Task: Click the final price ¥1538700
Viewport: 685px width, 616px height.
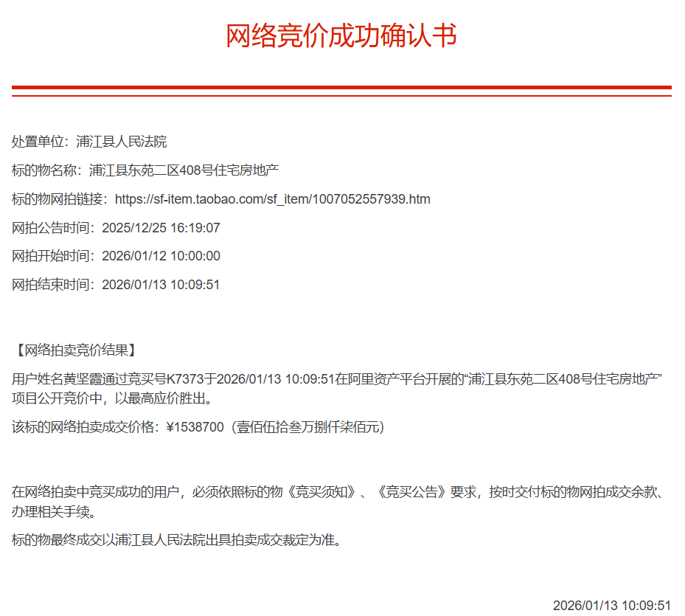Action: [195, 427]
